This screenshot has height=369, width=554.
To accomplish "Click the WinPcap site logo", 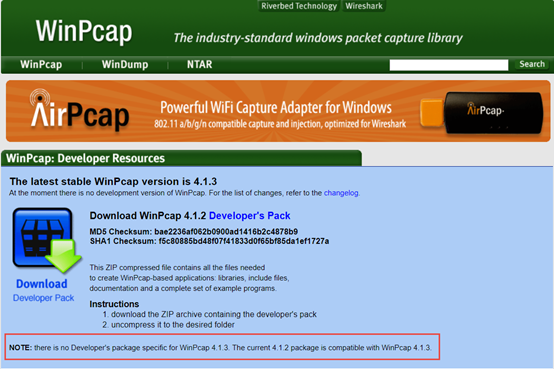I will coord(84,31).
